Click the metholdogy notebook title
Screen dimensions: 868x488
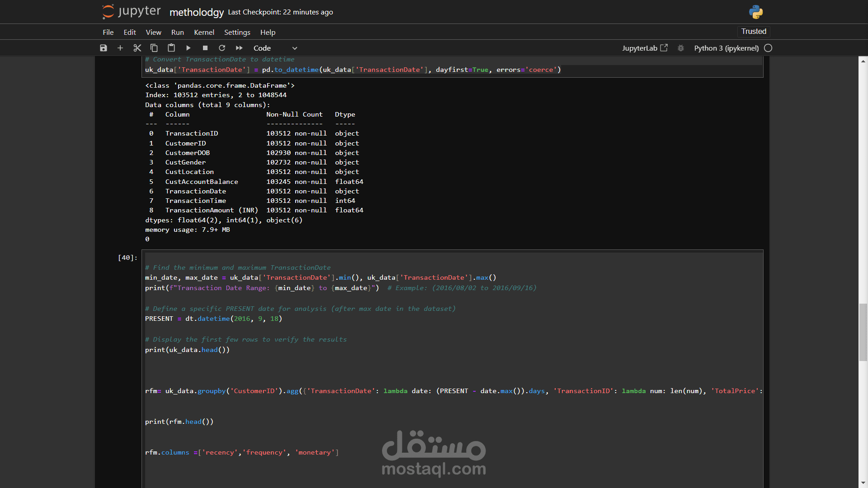click(x=196, y=12)
